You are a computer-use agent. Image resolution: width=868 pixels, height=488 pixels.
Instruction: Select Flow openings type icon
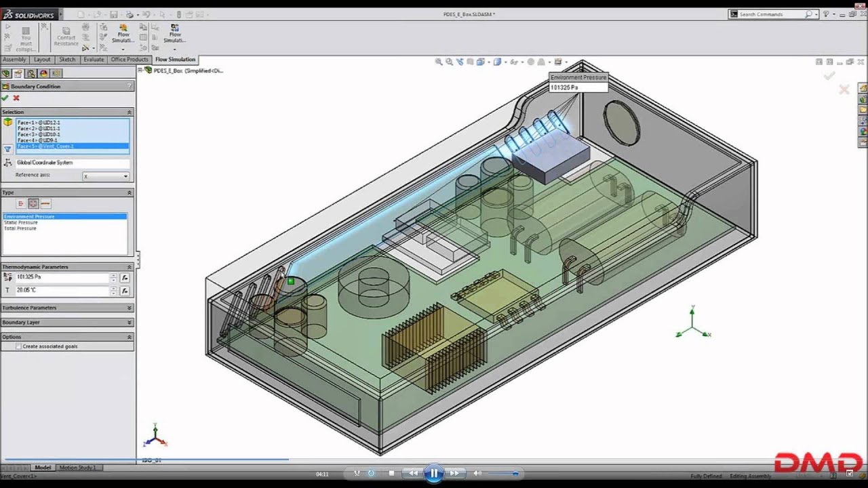click(21, 203)
